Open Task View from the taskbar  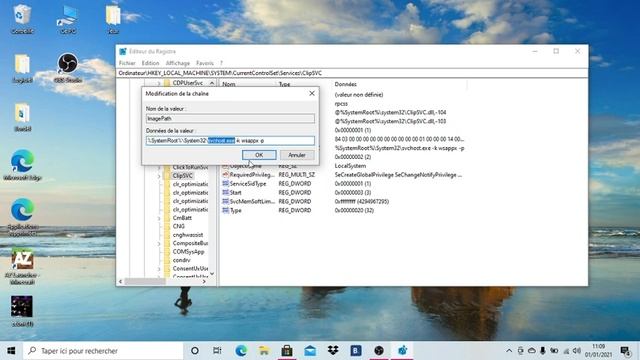tap(217, 351)
